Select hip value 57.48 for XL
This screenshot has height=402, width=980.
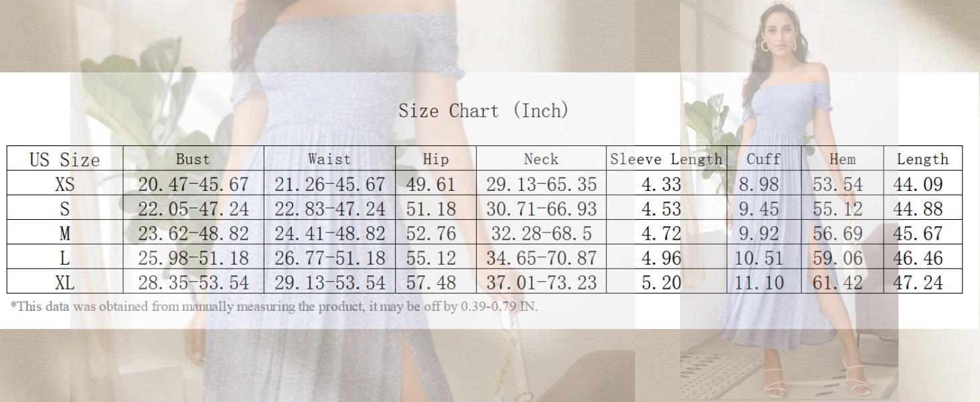tap(431, 283)
